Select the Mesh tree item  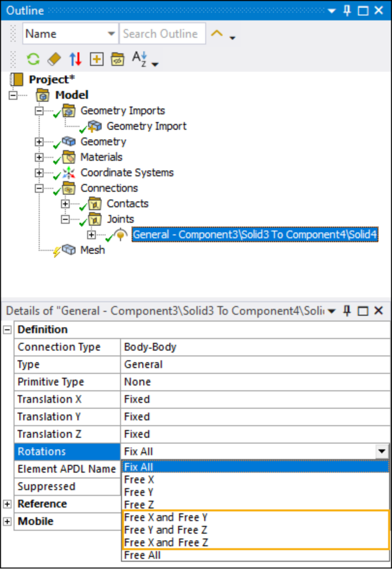[92, 250]
